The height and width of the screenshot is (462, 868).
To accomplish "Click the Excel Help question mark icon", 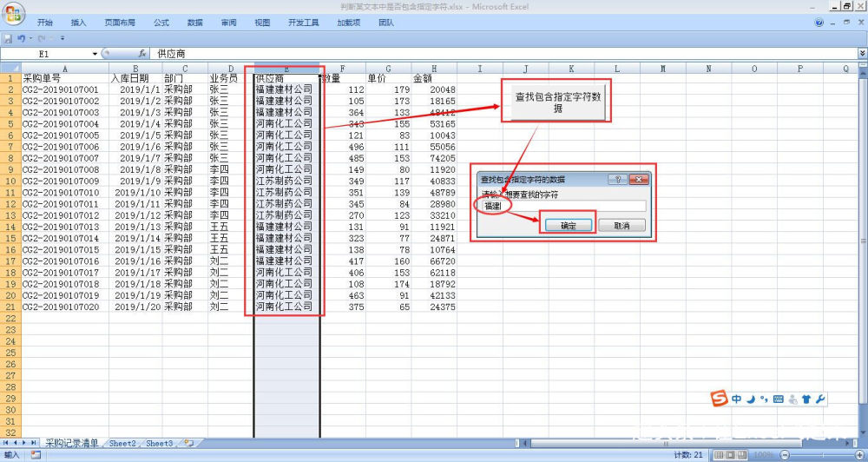I will pos(819,23).
